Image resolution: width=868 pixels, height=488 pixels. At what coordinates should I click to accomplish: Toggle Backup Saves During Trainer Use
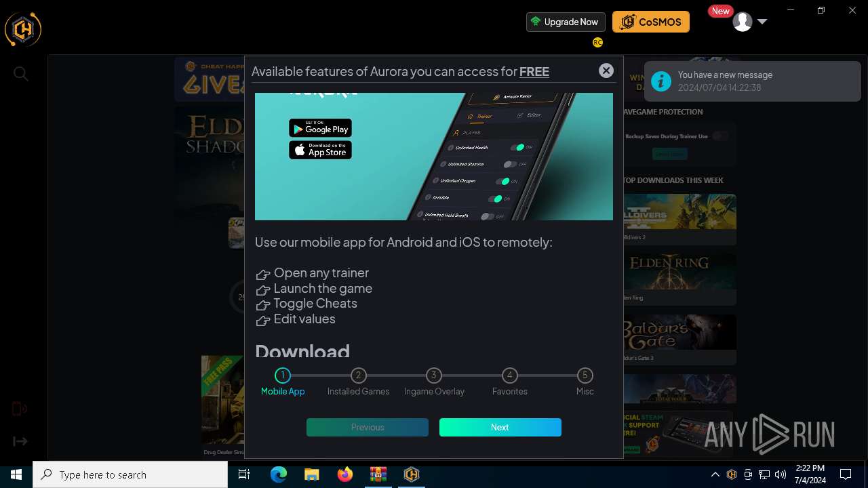(x=720, y=136)
